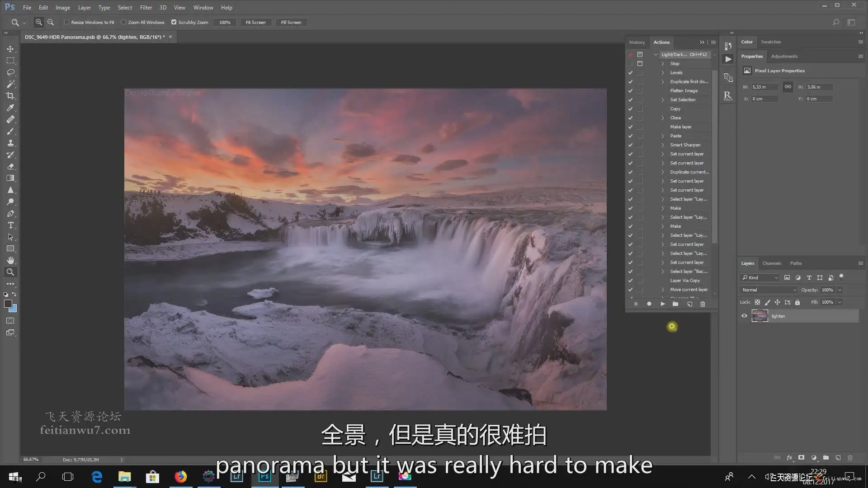The width and height of the screenshot is (868, 488).
Task: Activate the Hand tool
Action: [10, 260]
